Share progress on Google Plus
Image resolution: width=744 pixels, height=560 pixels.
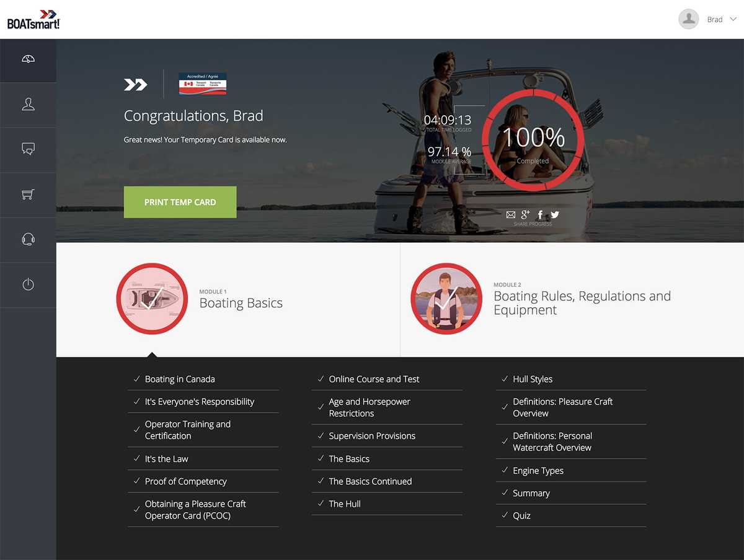(x=526, y=215)
